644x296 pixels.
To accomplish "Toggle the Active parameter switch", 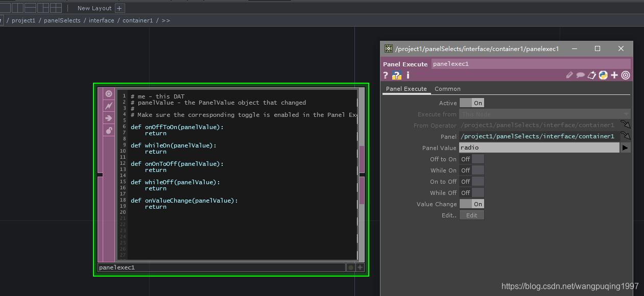I will (x=472, y=103).
